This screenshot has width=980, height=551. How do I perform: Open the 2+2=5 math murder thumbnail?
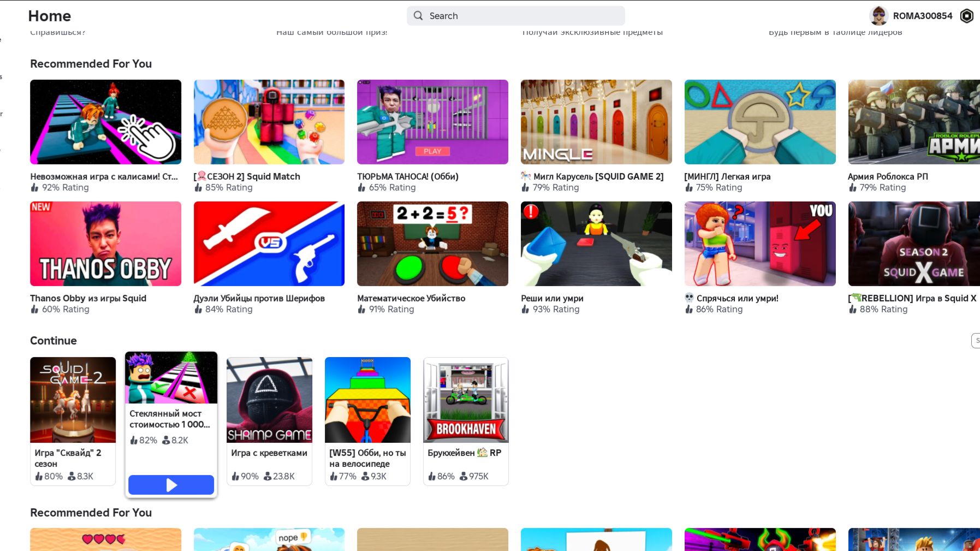(x=432, y=244)
